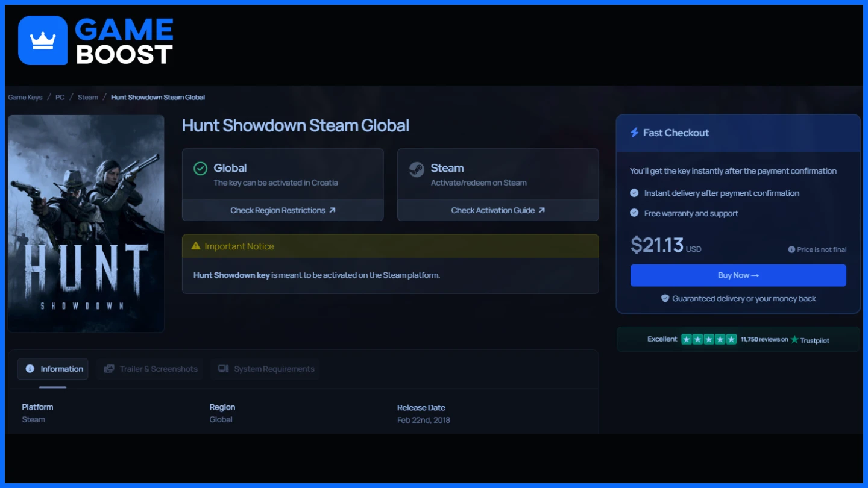Image resolution: width=868 pixels, height=488 pixels.
Task: Click the Price is not final info icon
Action: tap(791, 249)
